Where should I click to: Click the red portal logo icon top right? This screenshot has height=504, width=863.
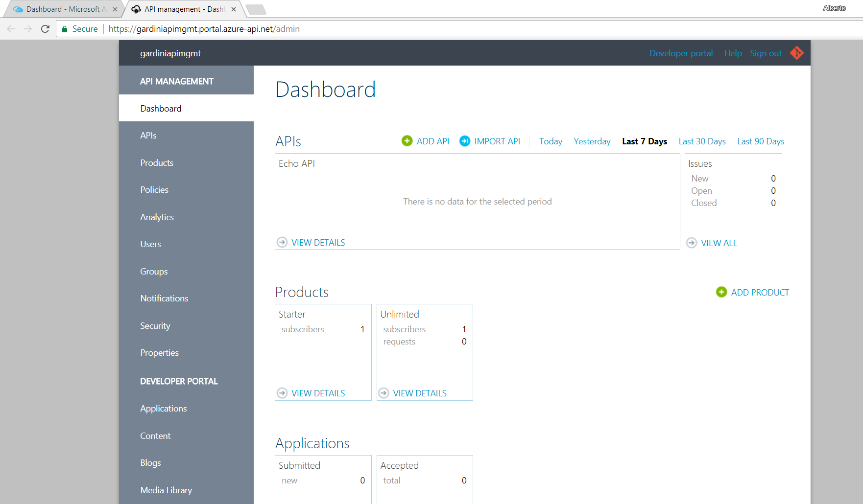pyautogui.click(x=796, y=53)
